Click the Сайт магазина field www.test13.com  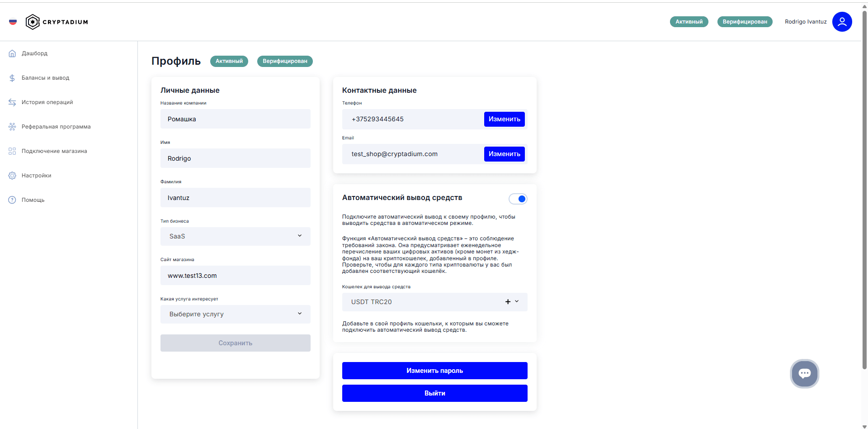(235, 276)
